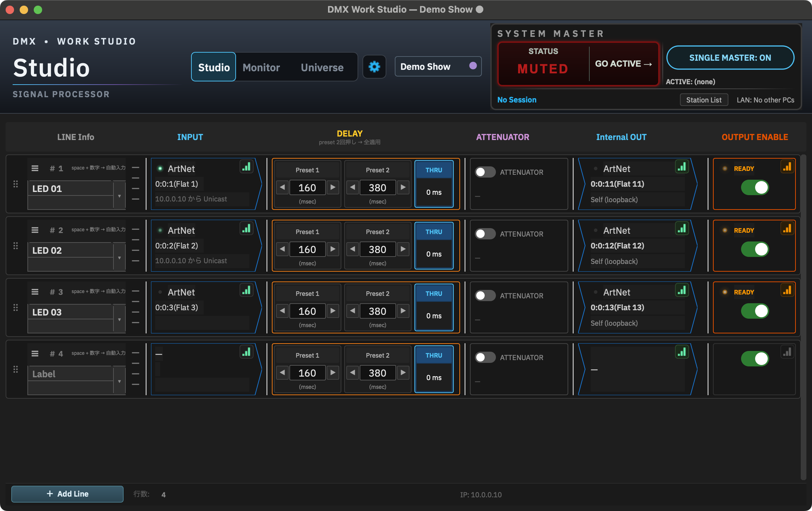Open the Demo Show selector
812x511 pixels.
438,66
